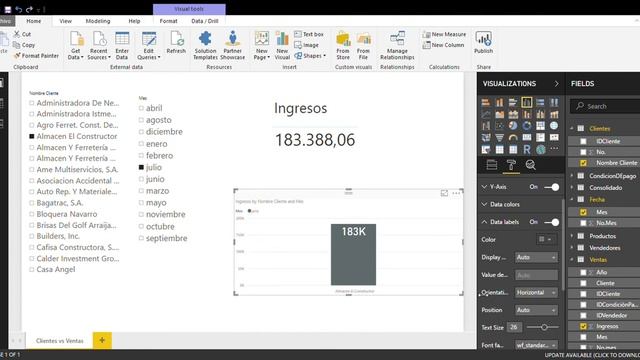Screen dimensions: 640x360
Task: Check the IDCliente field under Clientes
Action: click(583, 141)
